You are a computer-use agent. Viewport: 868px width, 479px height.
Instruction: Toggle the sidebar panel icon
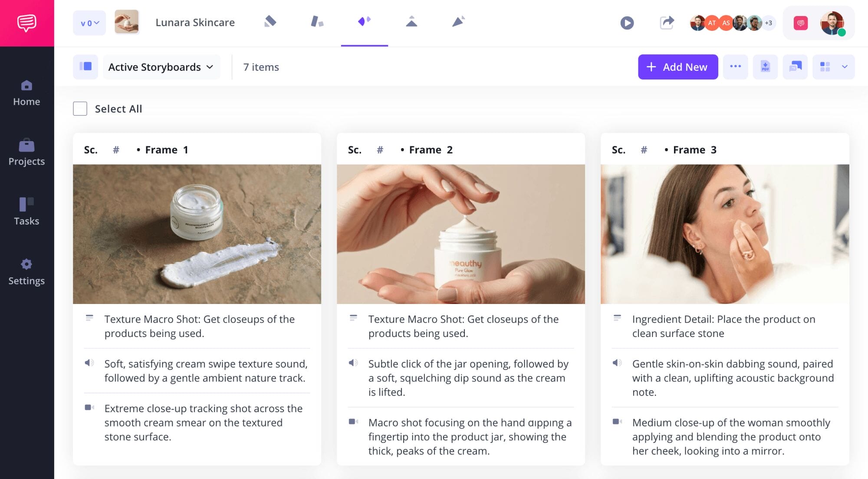tap(85, 66)
